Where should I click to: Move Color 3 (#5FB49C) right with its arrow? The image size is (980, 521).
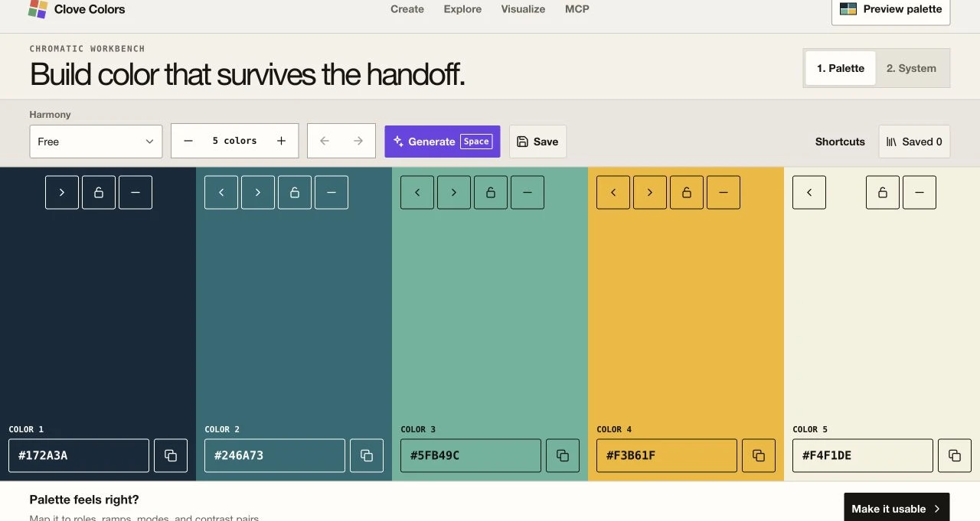(x=454, y=193)
